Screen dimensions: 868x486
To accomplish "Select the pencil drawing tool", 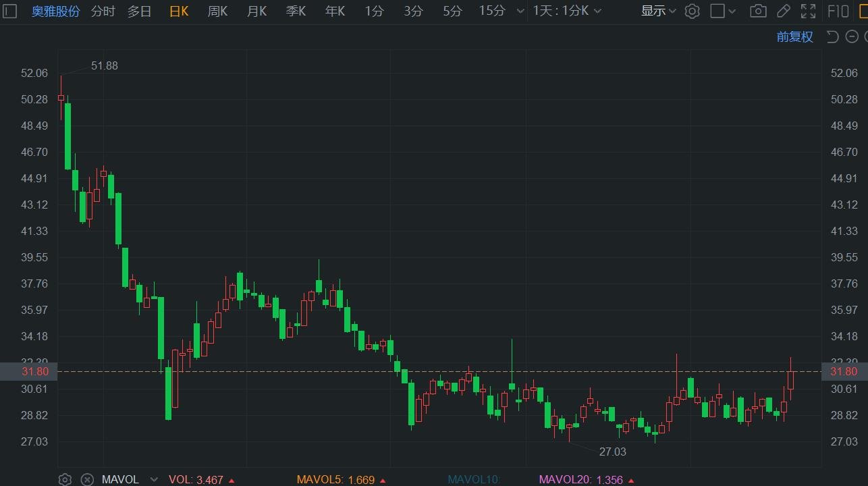I will click(783, 11).
